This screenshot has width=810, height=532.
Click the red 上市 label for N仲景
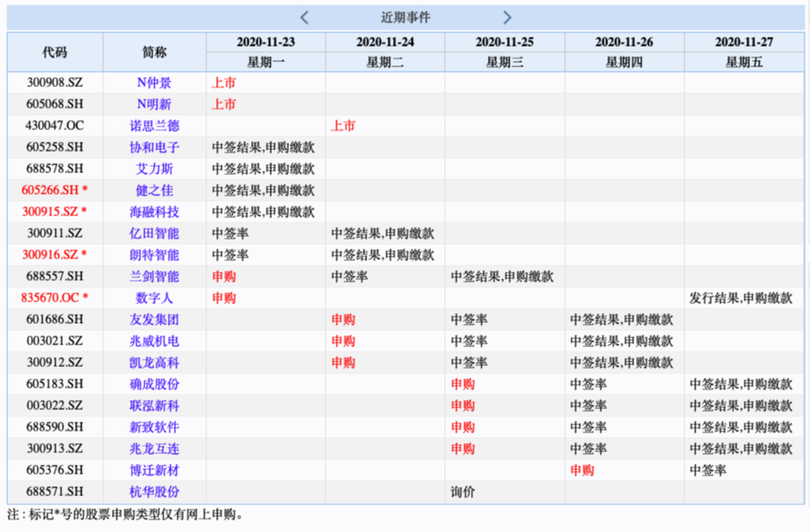click(x=224, y=83)
